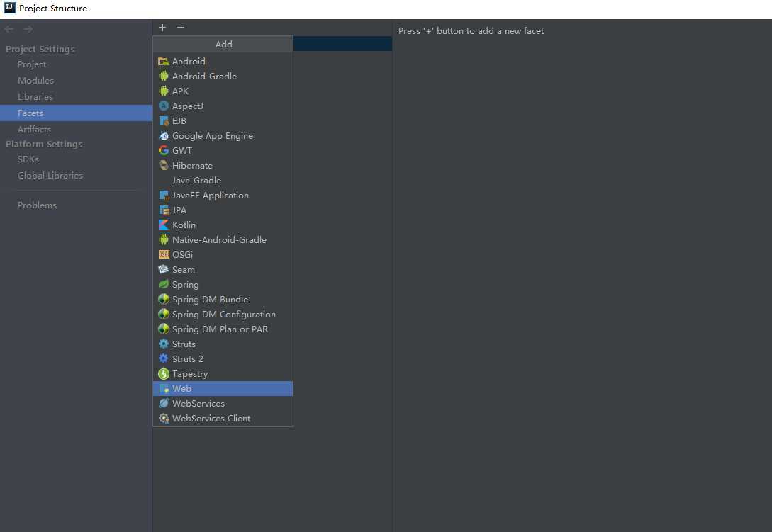The width and height of the screenshot is (772, 532).
Task: Click the WebServices Client icon
Action: pyautogui.click(x=164, y=419)
